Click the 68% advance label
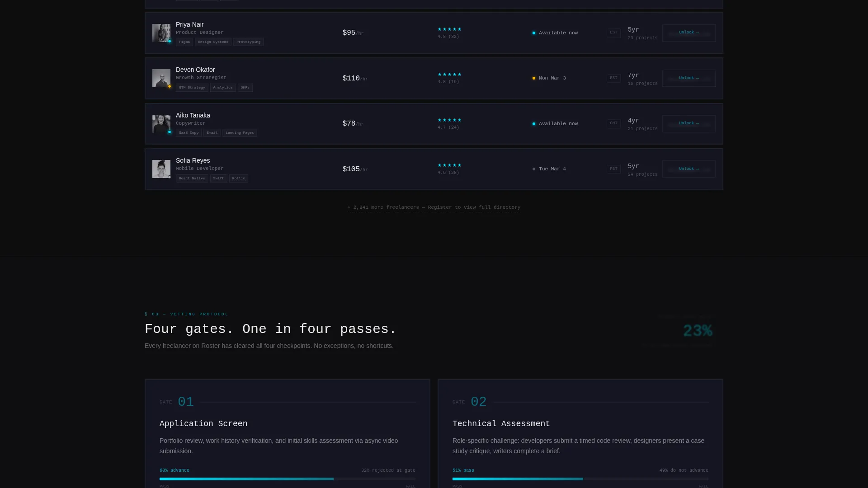This screenshot has width=868, height=488. coord(175,470)
